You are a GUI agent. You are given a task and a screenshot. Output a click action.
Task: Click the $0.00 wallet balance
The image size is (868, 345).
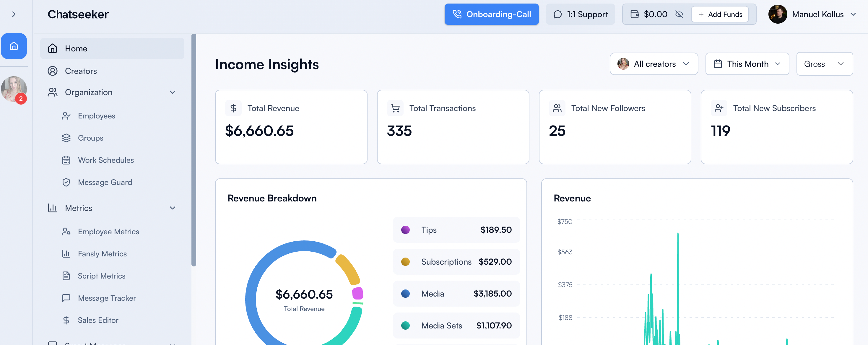[655, 14]
